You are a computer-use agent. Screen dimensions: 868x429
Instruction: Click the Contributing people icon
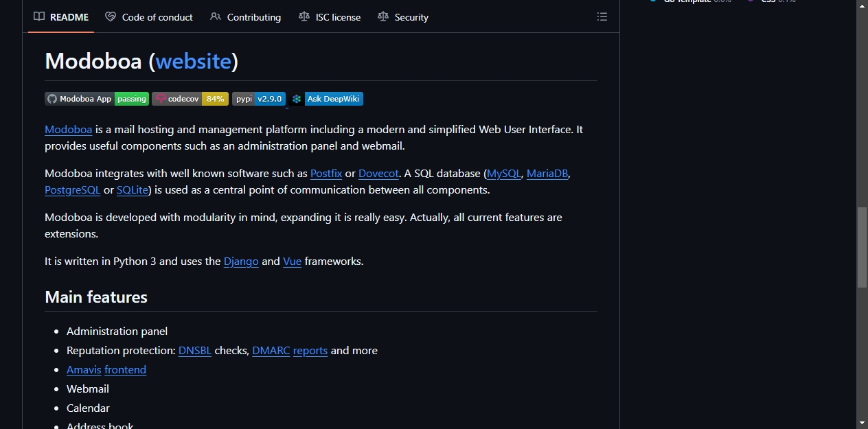pyautogui.click(x=216, y=16)
